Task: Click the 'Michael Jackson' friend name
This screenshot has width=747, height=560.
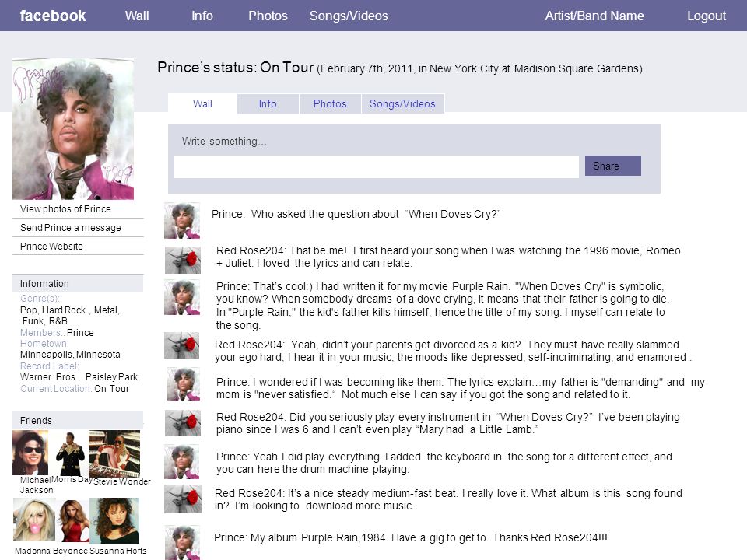Action: (x=36, y=485)
